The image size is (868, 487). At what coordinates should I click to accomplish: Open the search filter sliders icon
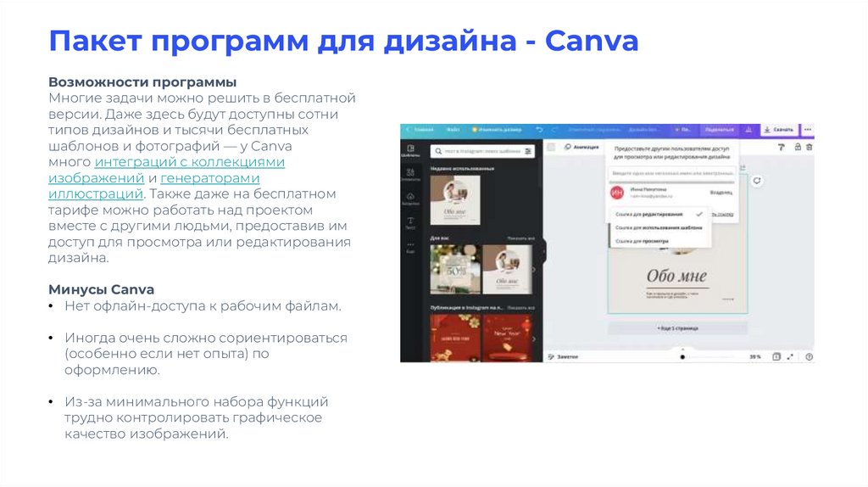[x=528, y=151]
